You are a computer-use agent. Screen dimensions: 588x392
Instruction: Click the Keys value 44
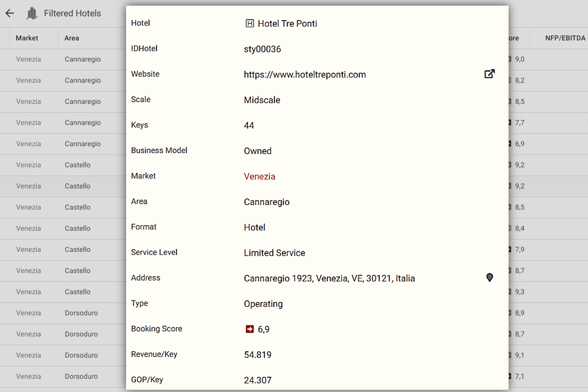[x=249, y=126]
